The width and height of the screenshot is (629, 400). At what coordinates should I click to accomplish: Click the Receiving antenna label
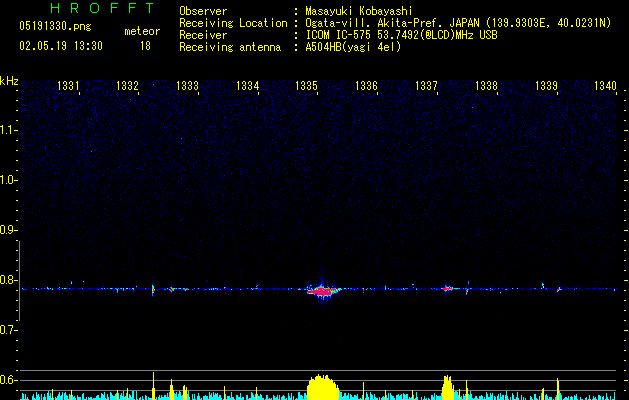click(x=230, y=47)
